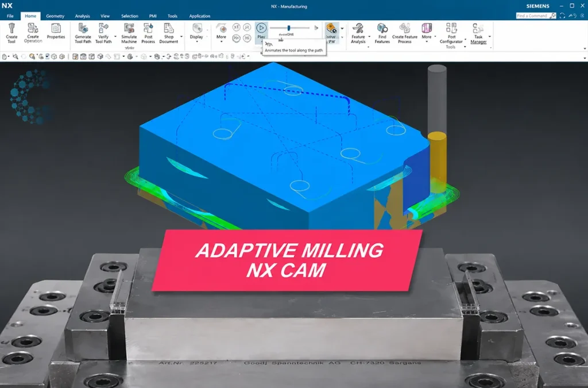
Task: Click Generate Tool Path
Action: [83, 33]
